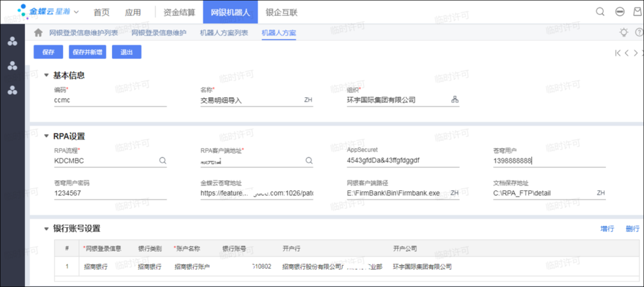644x287 pixels.
Task: Click the 金蝶云苍穹地址 URL field
Action: (256, 193)
